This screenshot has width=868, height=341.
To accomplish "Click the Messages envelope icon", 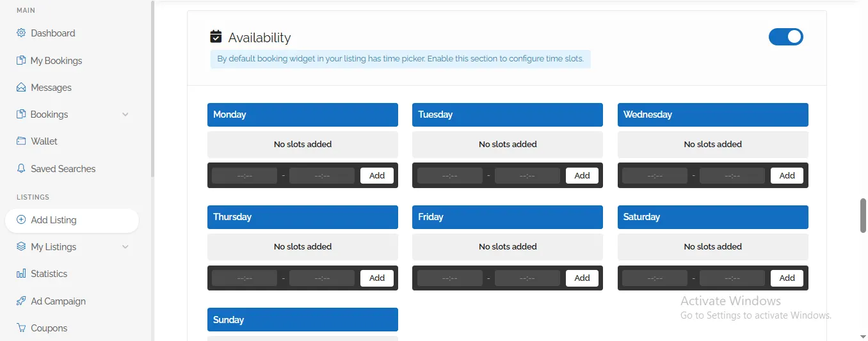I will pyautogui.click(x=21, y=88).
